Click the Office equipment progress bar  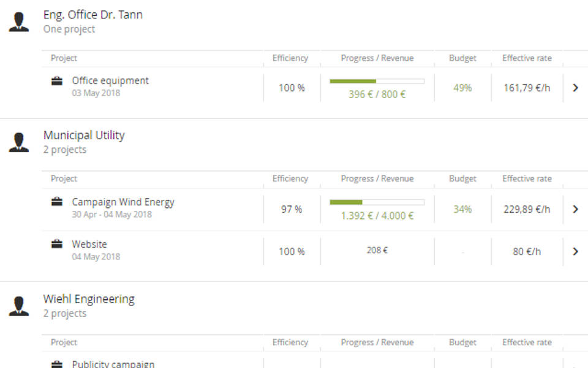click(x=377, y=81)
